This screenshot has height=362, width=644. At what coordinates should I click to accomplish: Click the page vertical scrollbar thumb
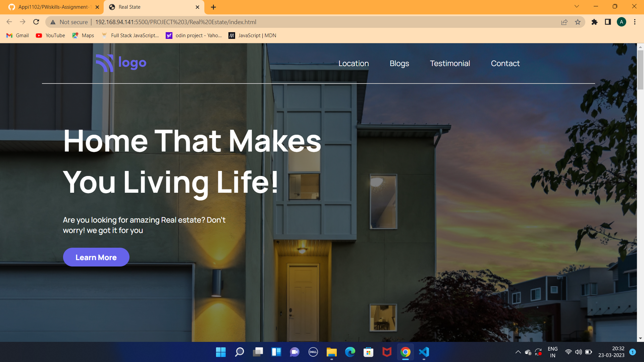640,70
